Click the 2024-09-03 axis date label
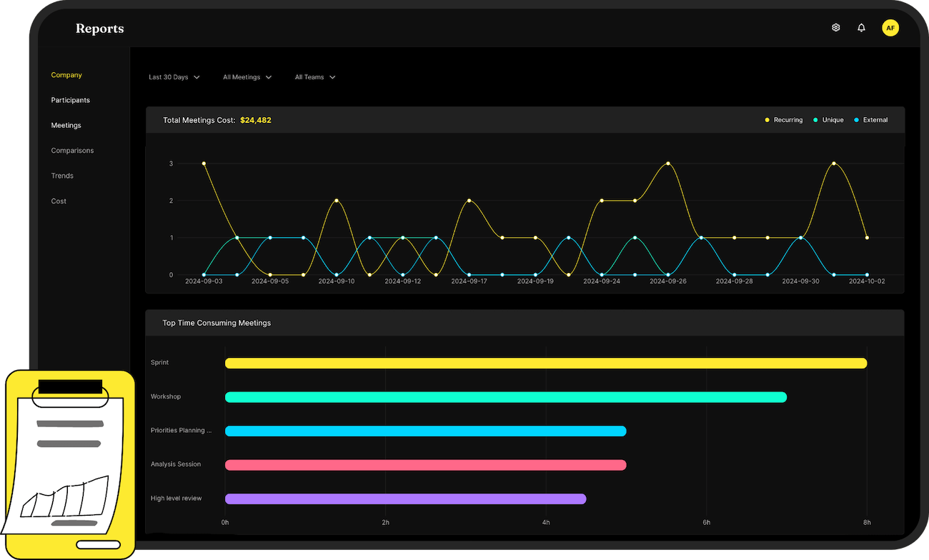The image size is (929, 560). coord(204,281)
